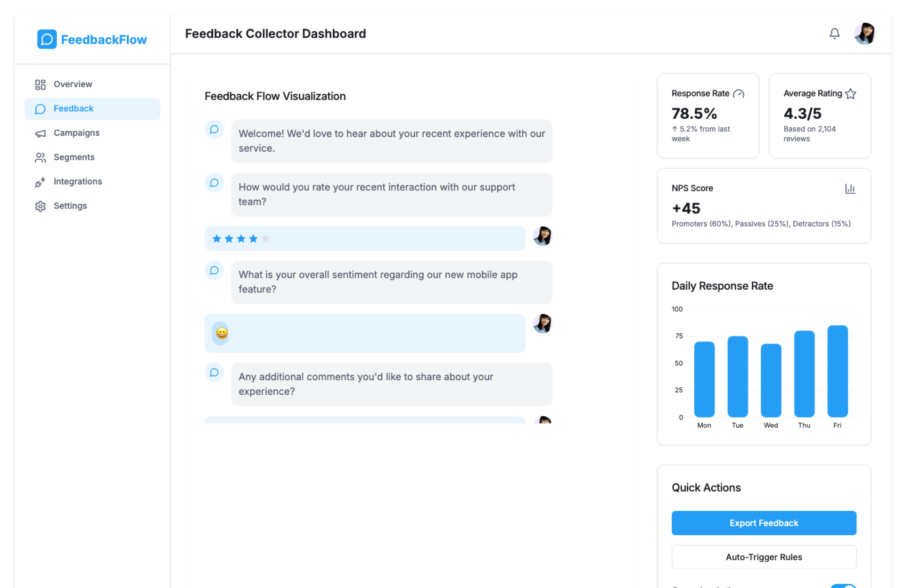Image resolution: width=905 pixels, height=588 pixels.
Task: Click the happy emoji sentiment response
Action: [222, 333]
